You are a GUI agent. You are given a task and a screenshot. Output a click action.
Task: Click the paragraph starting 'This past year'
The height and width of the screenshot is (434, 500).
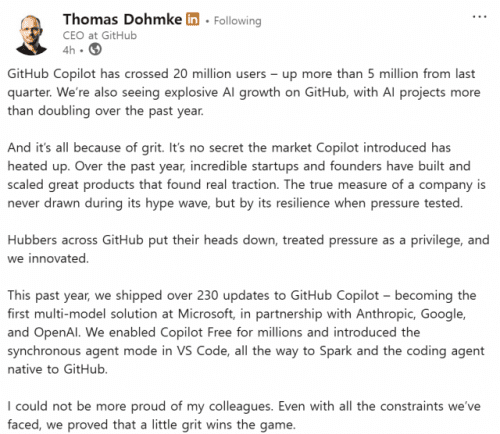[x=246, y=332]
